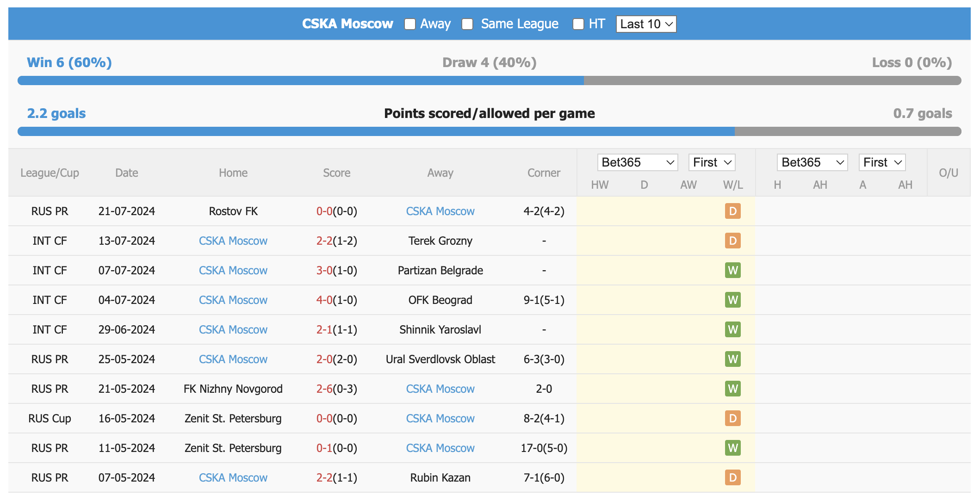The width and height of the screenshot is (980, 495).
Task: Click the 3-0(1-0) score for Partizan Belgrade match
Action: pos(337,270)
